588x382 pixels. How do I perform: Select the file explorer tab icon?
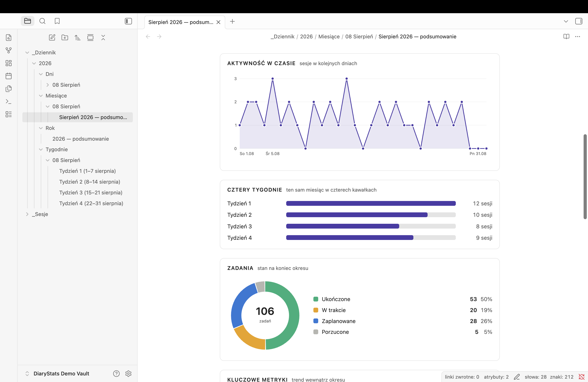pyautogui.click(x=28, y=21)
